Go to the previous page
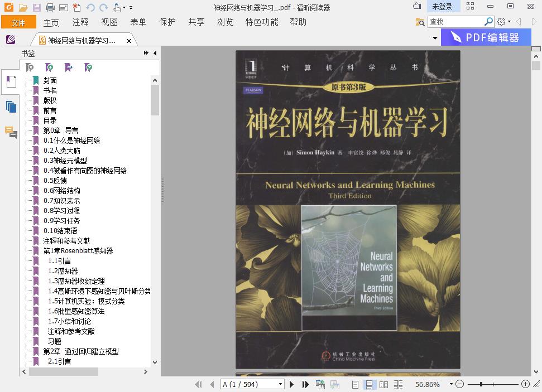 (212, 384)
